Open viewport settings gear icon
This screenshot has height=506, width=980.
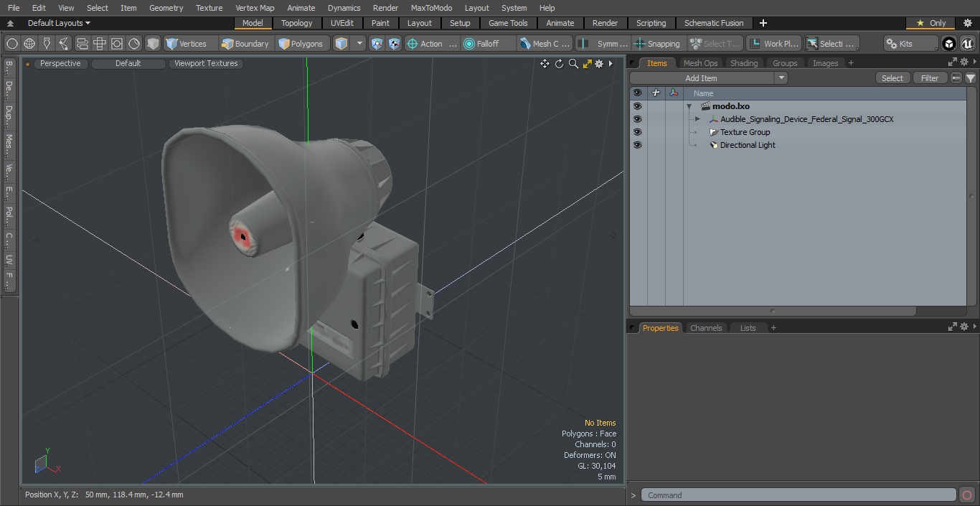click(599, 64)
